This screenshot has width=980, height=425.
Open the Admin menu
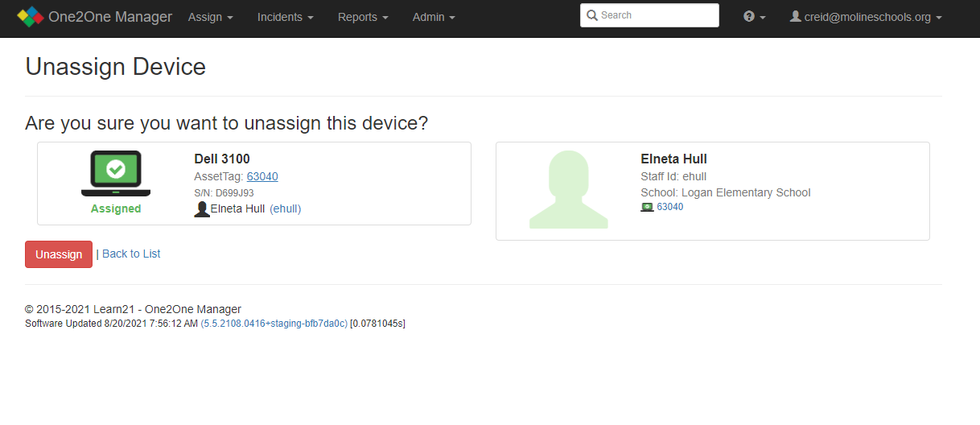tap(434, 17)
